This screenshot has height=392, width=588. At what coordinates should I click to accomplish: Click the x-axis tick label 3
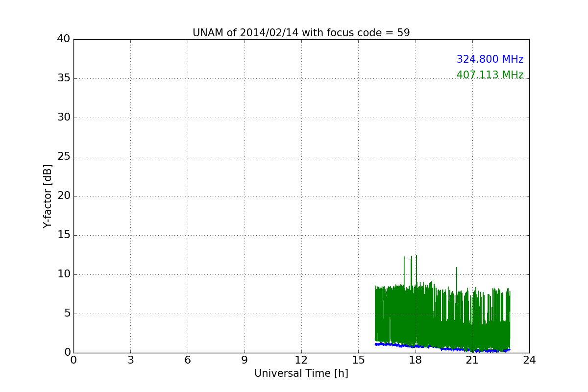point(130,360)
